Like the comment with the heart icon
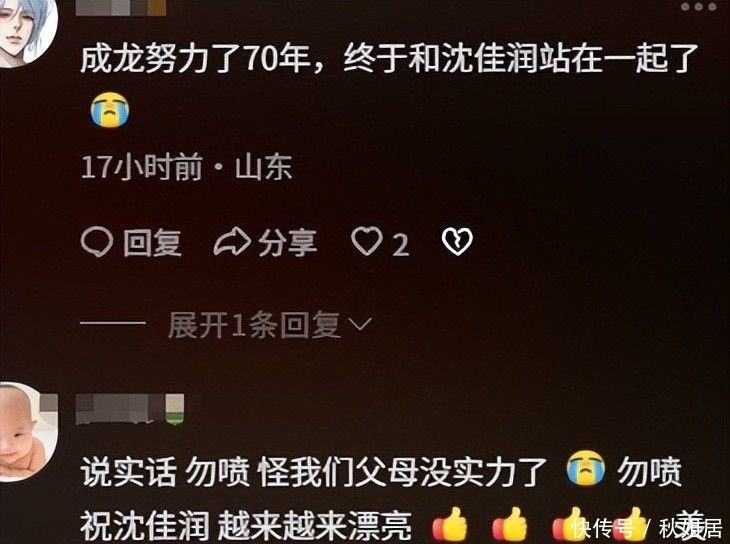 (x=366, y=241)
